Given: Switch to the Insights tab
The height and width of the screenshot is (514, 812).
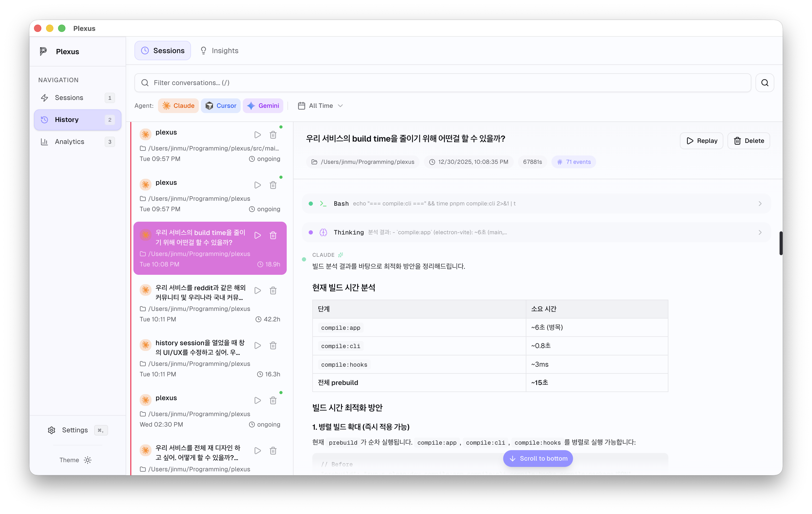Looking at the screenshot, I should pyautogui.click(x=219, y=50).
